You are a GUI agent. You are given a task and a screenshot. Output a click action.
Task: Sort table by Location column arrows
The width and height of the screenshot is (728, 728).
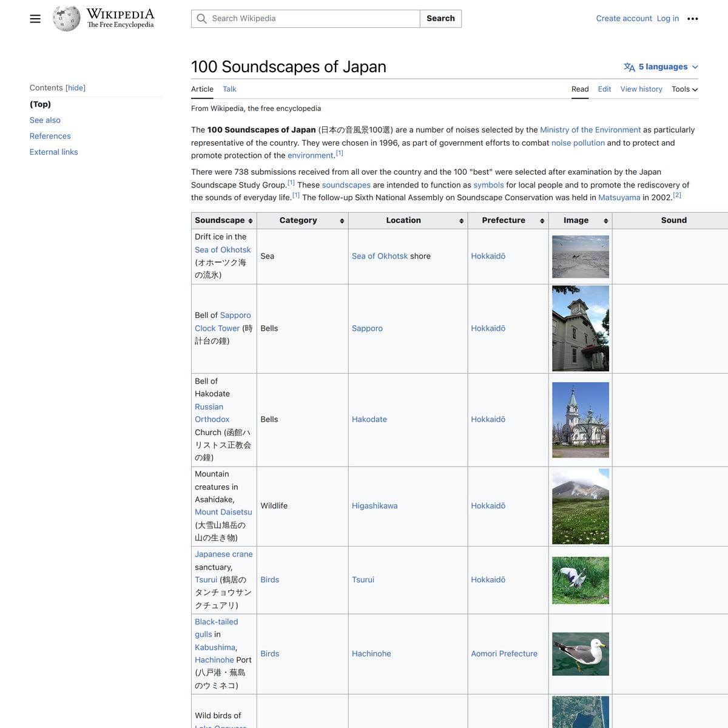coord(461,221)
